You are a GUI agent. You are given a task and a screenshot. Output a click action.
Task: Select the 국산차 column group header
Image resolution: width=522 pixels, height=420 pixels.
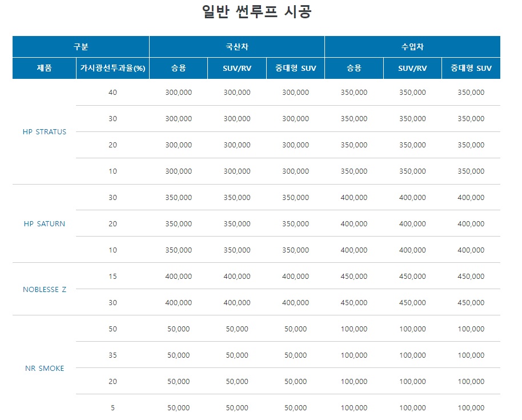(237, 47)
